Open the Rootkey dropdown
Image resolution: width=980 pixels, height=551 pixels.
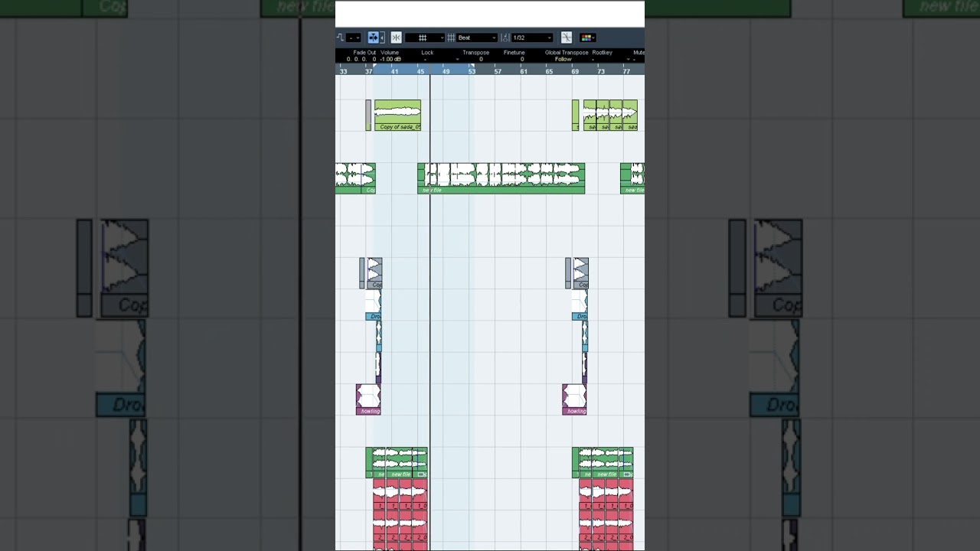[x=610, y=59]
